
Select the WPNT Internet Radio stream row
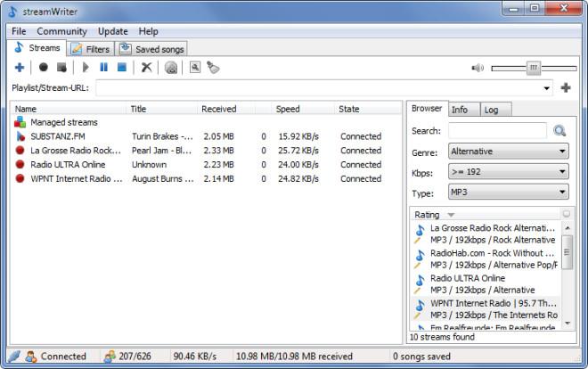point(207,179)
